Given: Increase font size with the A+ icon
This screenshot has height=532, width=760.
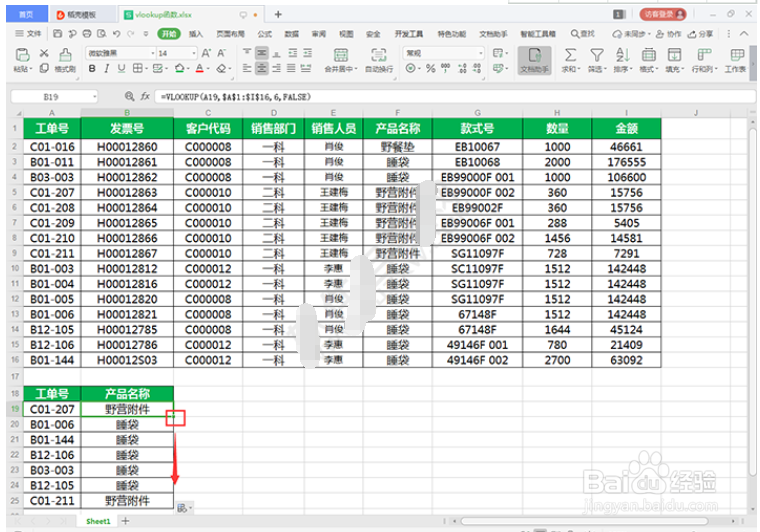Looking at the screenshot, I should click(206, 53).
